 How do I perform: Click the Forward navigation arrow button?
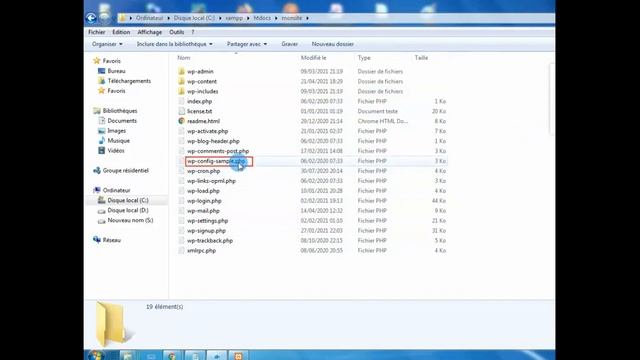click(x=104, y=18)
